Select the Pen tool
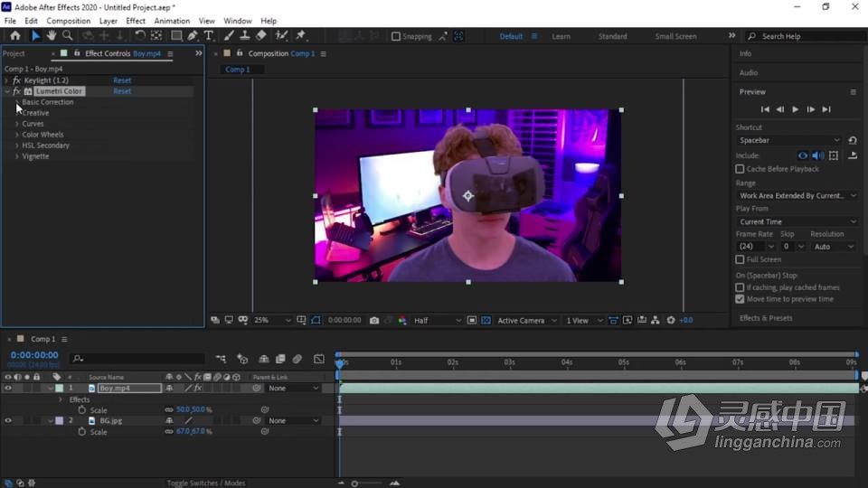Viewport: 868px width, 488px height. pyautogui.click(x=192, y=36)
